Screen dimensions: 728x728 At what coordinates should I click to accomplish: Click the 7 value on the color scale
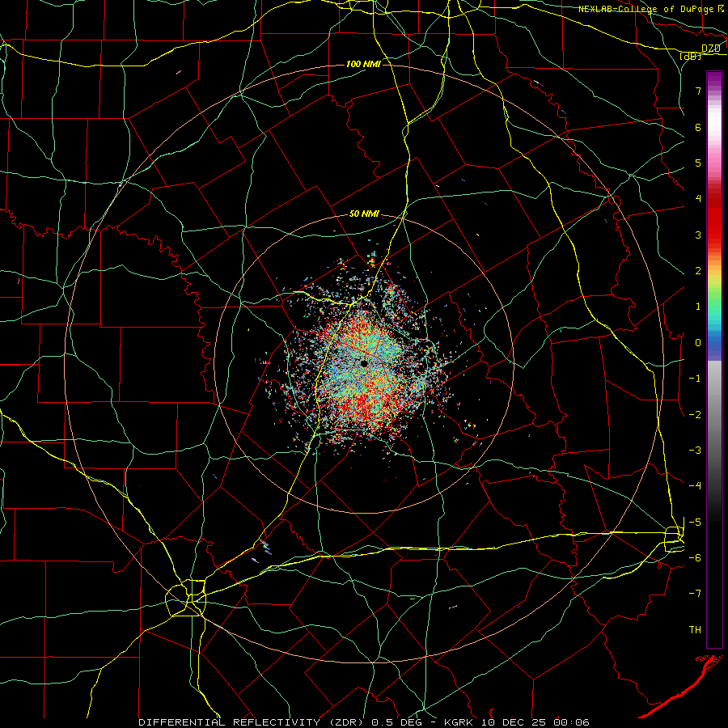pos(698,91)
